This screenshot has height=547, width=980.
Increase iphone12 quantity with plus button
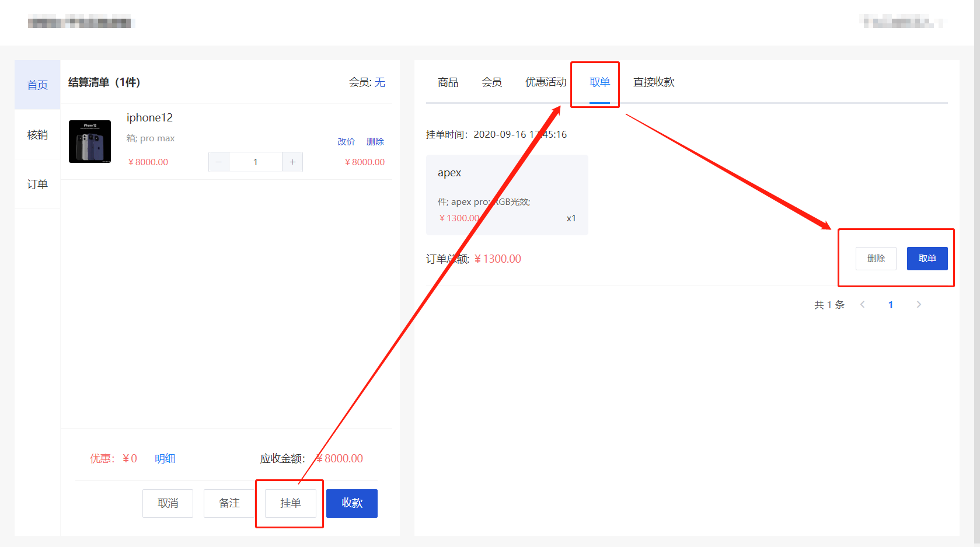point(292,162)
